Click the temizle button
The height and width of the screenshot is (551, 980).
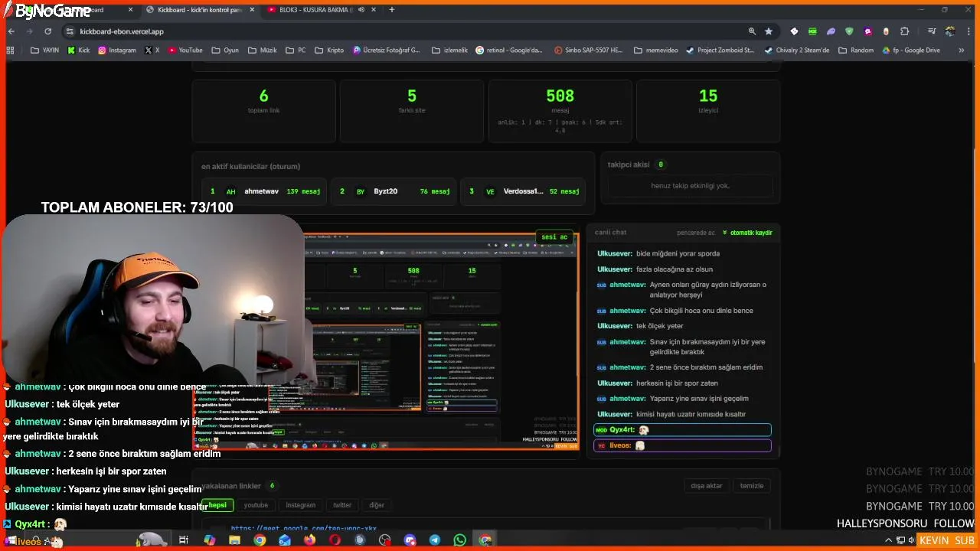[752, 486]
